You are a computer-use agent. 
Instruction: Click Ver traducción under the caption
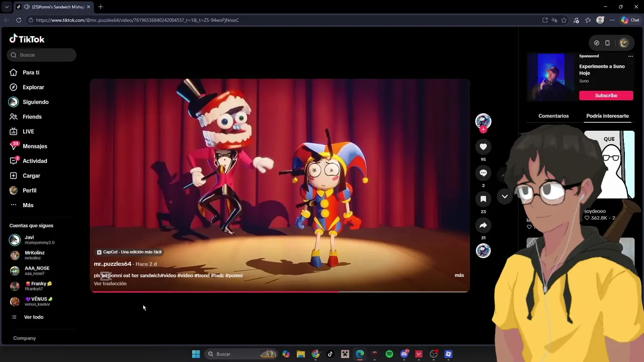click(110, 284)
